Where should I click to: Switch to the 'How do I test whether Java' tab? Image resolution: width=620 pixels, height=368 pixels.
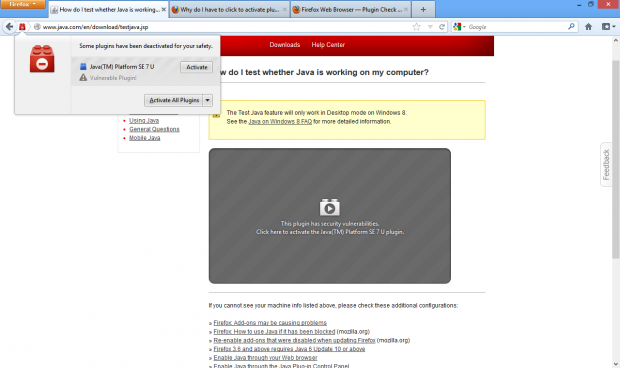tap(109, 9)
